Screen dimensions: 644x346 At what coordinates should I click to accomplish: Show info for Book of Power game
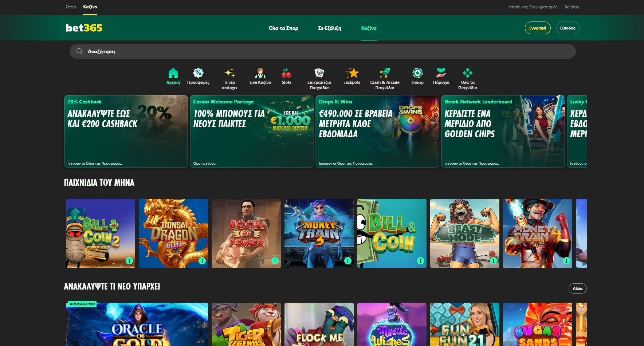pos(275,261)
